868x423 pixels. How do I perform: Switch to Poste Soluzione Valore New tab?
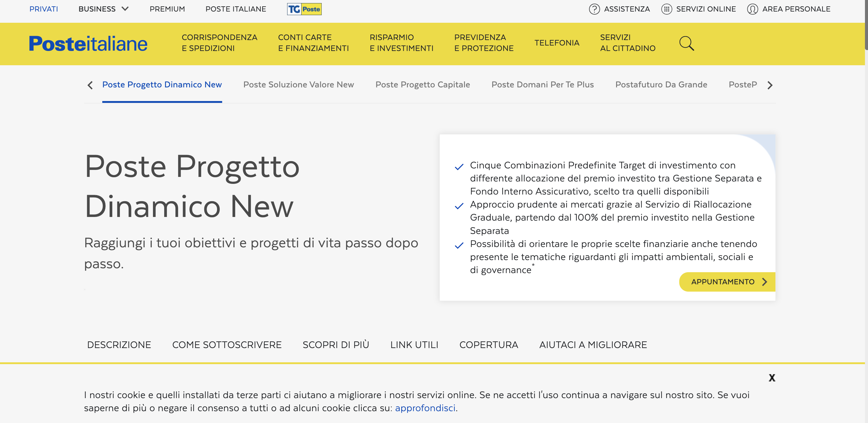[x=299, y=85]
